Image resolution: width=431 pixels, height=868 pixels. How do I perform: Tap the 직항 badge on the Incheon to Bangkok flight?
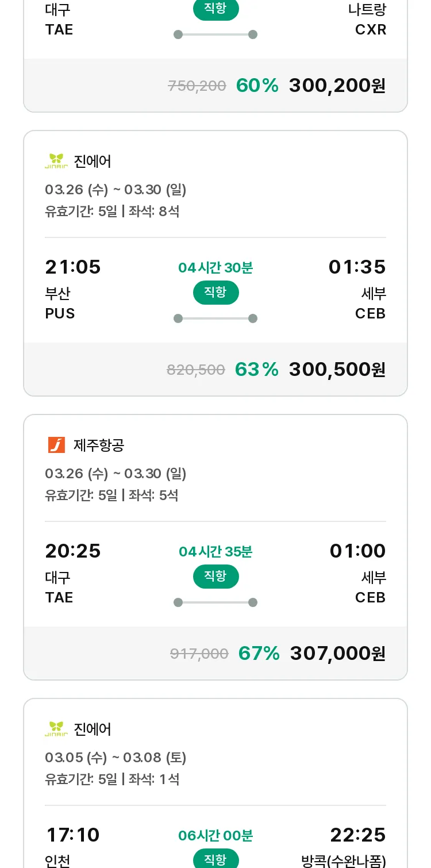[215, 859]
